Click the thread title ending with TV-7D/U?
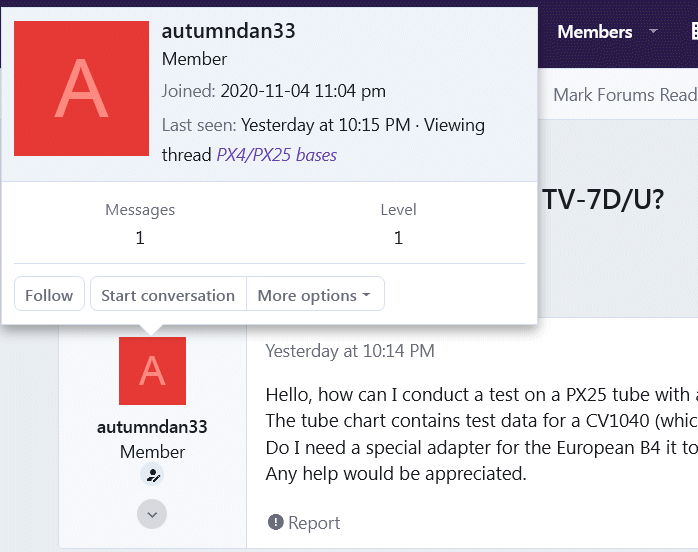Image resolution: width=698 pixels, height=552 pixels. point(603,199)
